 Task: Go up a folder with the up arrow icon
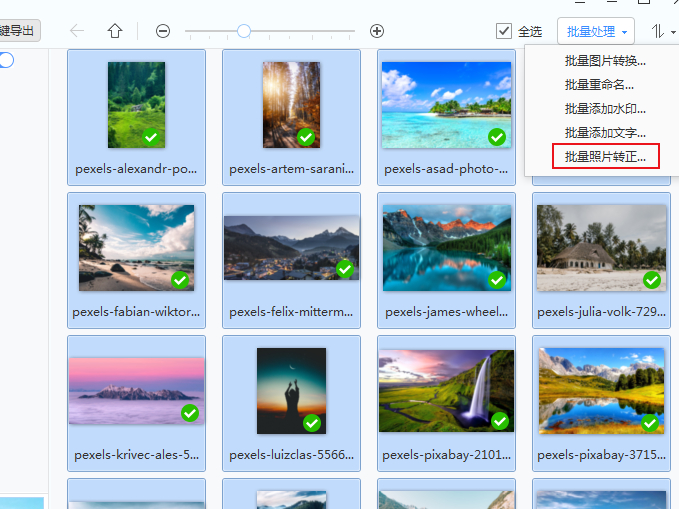(x=115, y=31)
